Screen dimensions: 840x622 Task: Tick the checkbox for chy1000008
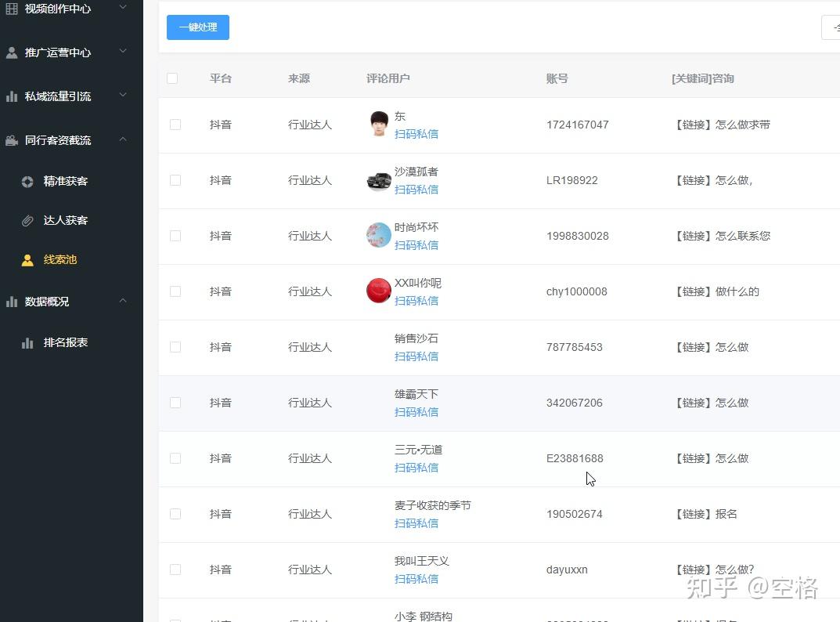point(175,291)
